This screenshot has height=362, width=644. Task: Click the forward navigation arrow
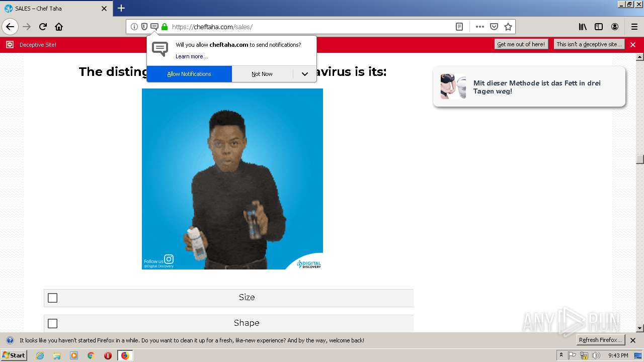pyautogui.click(x=27, y=27)
